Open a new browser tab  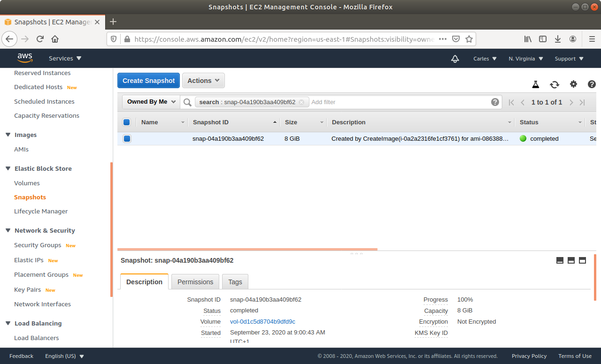point(113,22)
